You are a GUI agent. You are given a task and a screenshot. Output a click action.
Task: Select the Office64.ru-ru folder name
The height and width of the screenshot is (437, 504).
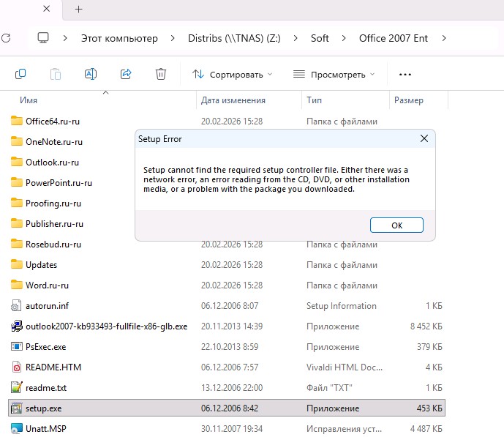tap(53, 122)
